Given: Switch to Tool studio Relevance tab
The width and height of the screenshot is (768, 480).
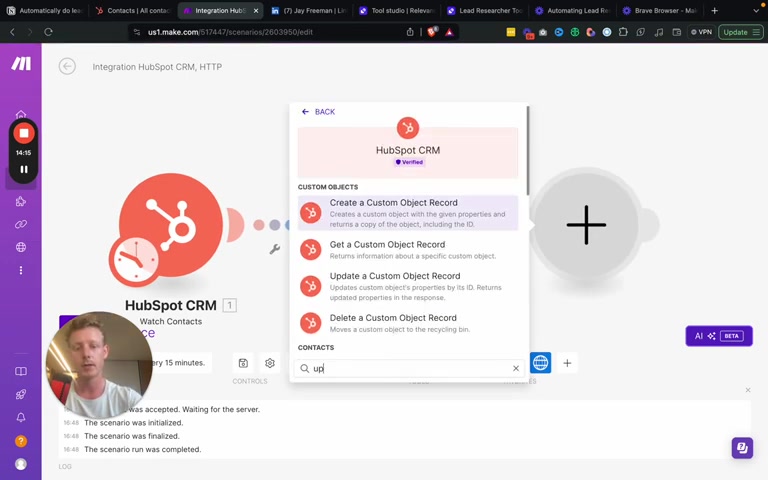Looking at the screenshot, I should [397, 10].
